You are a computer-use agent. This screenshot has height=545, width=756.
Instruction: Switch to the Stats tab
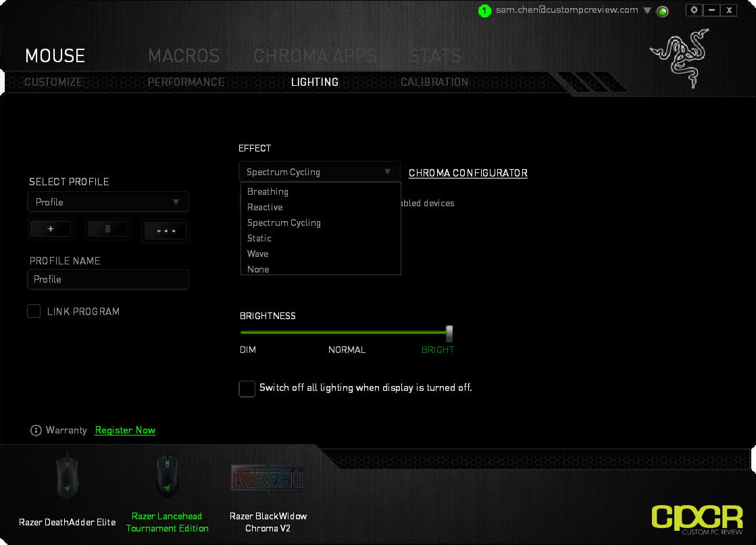(435, 56)
